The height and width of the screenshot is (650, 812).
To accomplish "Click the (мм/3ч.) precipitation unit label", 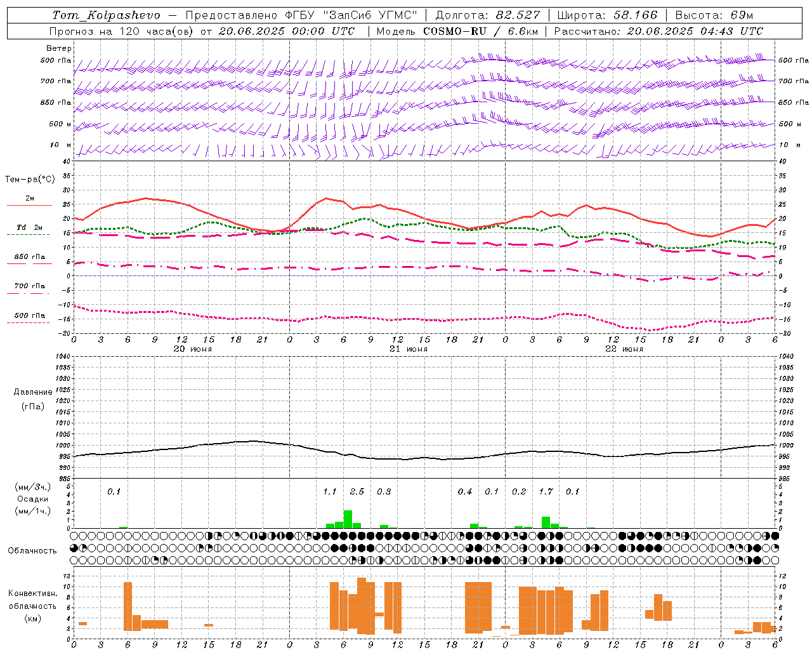I will 33,487.
